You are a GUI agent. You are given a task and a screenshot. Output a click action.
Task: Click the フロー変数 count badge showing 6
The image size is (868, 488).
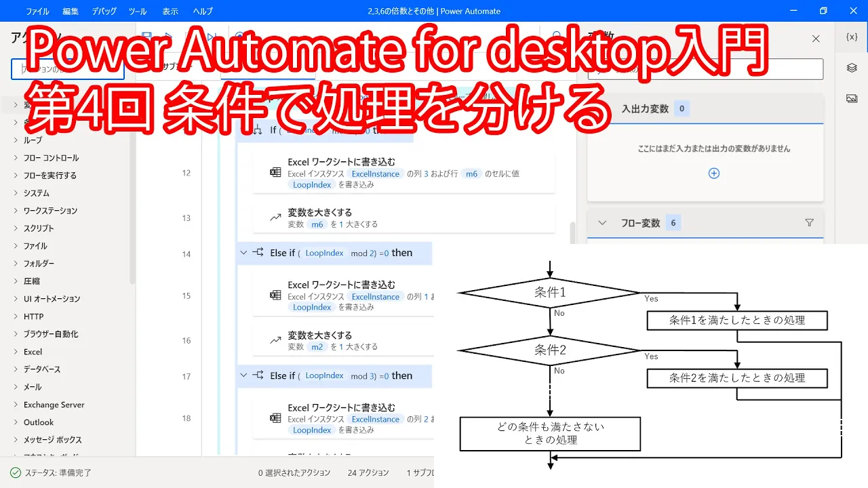click(x=673, y=222)
